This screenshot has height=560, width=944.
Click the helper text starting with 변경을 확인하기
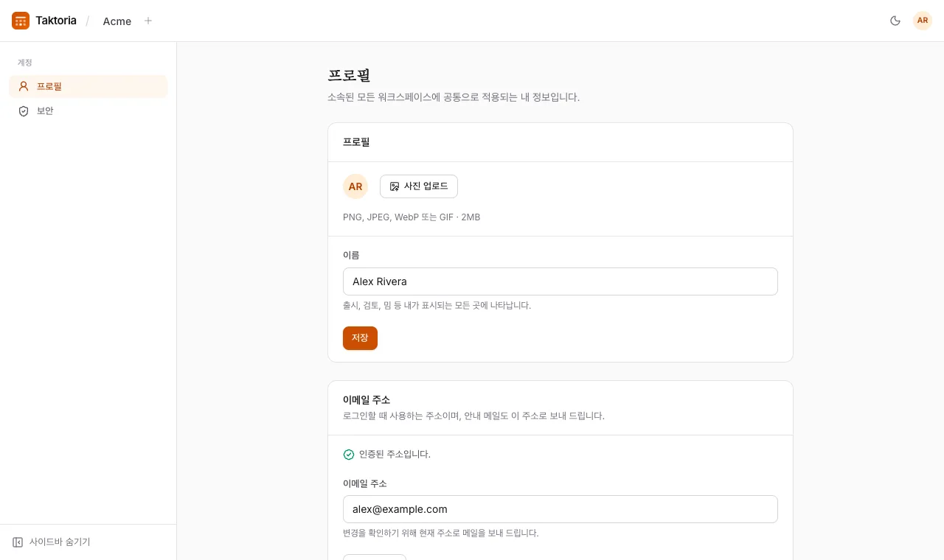441,533
